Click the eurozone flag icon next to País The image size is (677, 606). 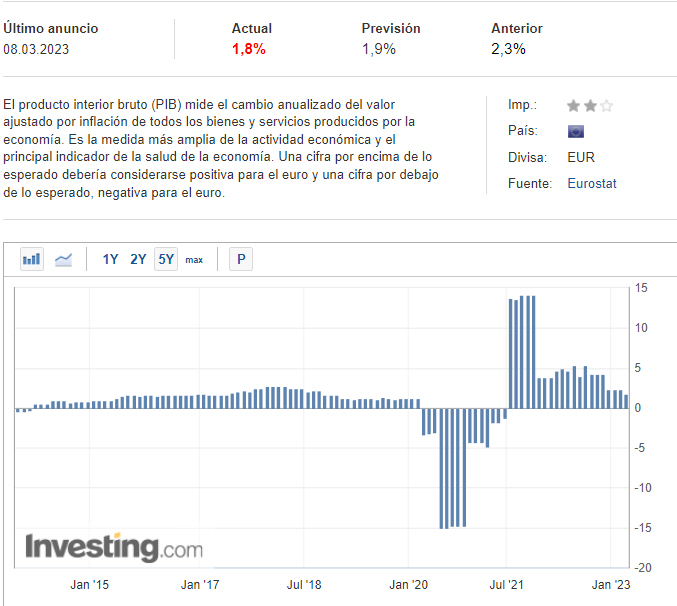pos(575,131)
